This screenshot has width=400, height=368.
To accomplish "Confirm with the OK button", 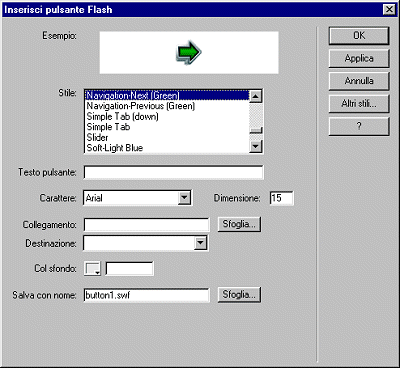I will coord(359,36).
